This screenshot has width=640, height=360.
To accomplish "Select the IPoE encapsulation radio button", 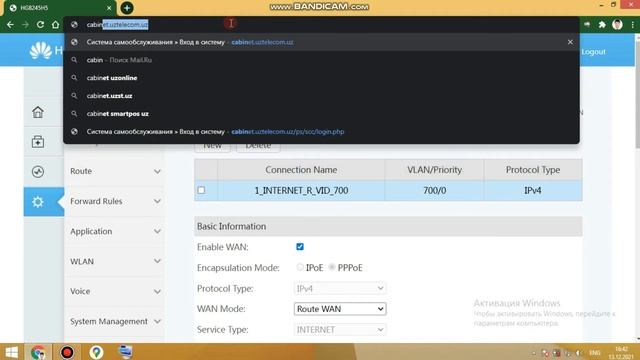I will pos(300,267).
